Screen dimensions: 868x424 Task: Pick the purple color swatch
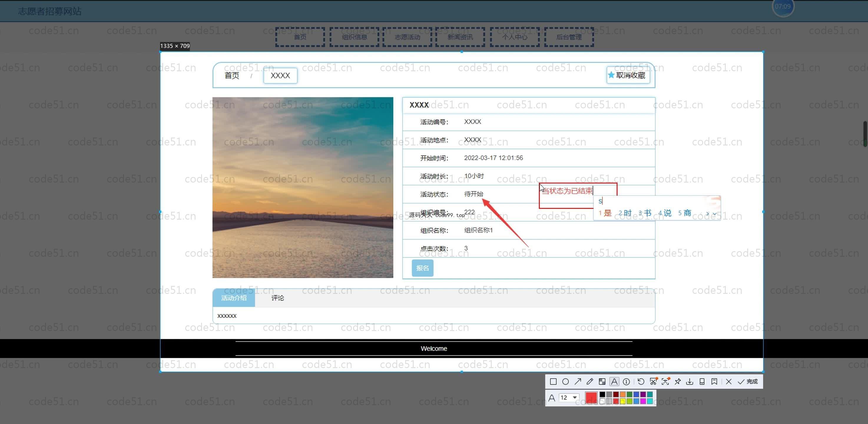coord(643,394)
